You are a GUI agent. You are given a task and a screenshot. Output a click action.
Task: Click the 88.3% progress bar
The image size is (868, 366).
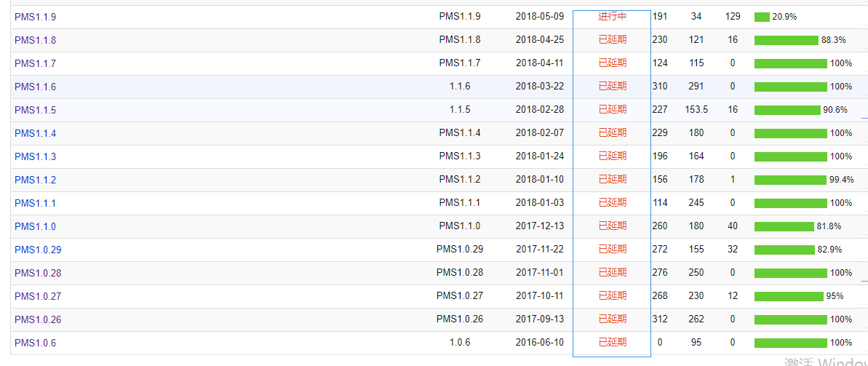(x=787, y=40)
